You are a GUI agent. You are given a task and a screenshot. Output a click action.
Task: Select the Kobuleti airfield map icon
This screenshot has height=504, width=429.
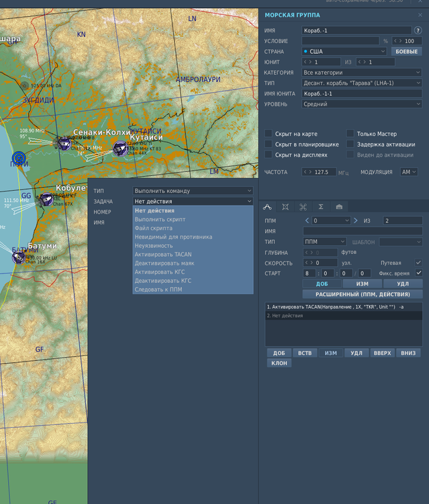(46, 199)
